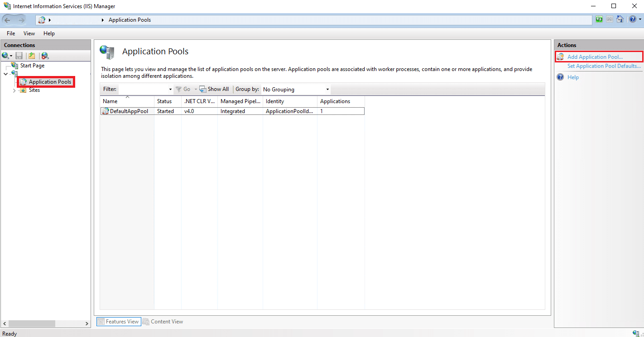Open the File menu
This screenshot has width=644, height=337.
pos(11,33)
